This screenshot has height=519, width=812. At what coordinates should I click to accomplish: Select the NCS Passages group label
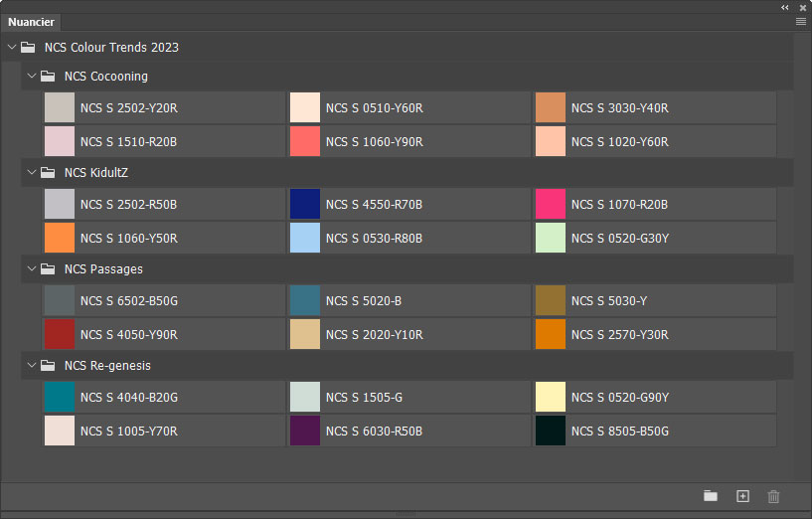103,268
